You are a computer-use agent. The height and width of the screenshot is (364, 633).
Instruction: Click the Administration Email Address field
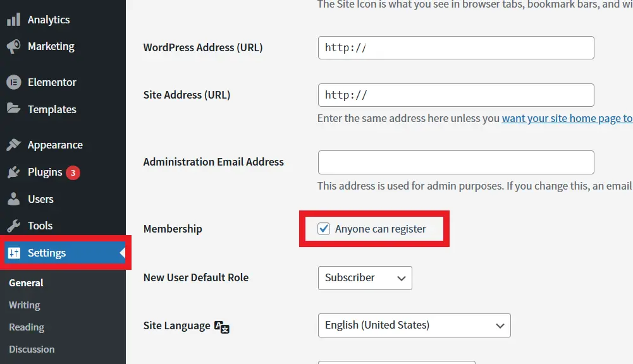tap(455, 162)
